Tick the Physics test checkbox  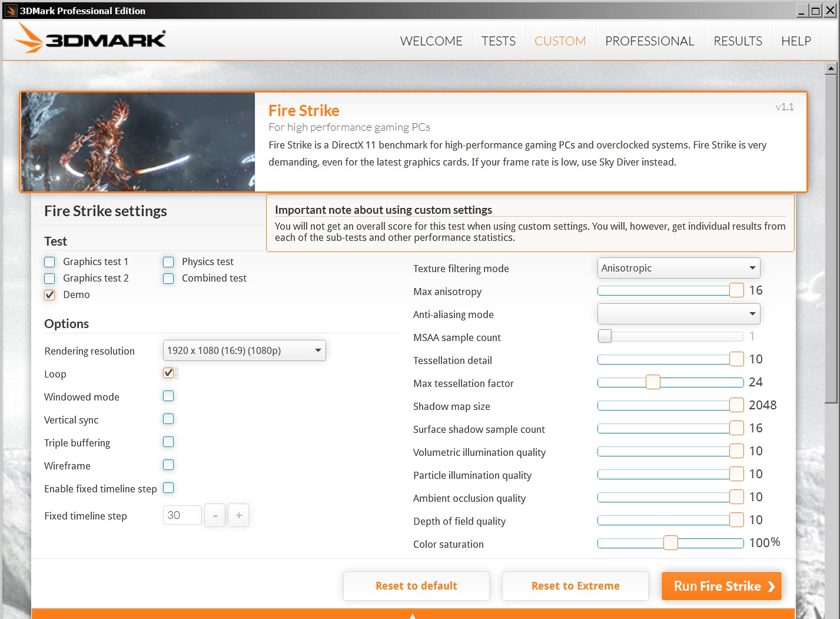(x=169, y=262)
